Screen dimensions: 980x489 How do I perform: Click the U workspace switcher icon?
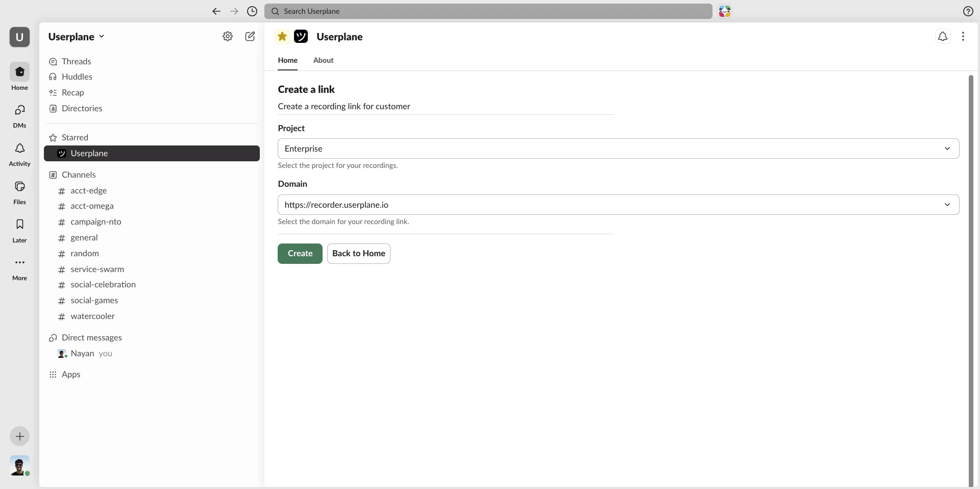click(x=19, y=37)
